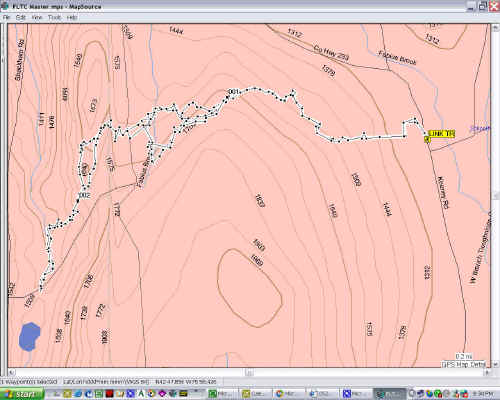Open the View menu

(x=37, y=17)
